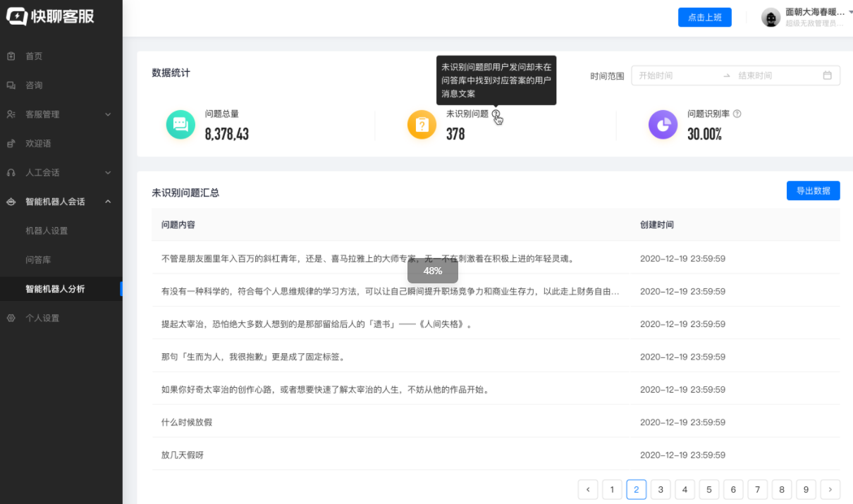Click the 欢迎语 welcome message icon
853x504 pixels.
(10, 143)
